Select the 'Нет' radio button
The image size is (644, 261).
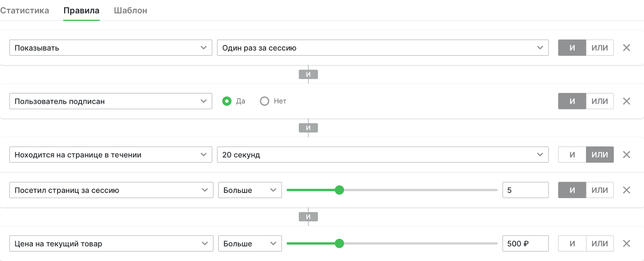click(x=264, y=101)
